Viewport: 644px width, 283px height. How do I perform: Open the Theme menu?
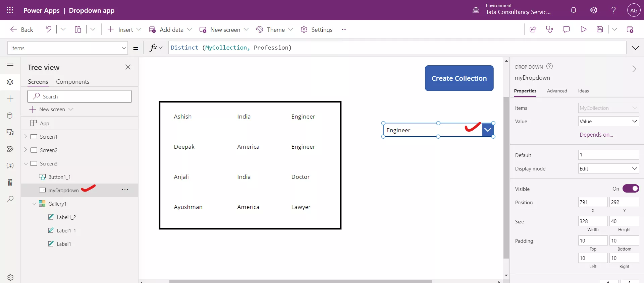(274, 29)
